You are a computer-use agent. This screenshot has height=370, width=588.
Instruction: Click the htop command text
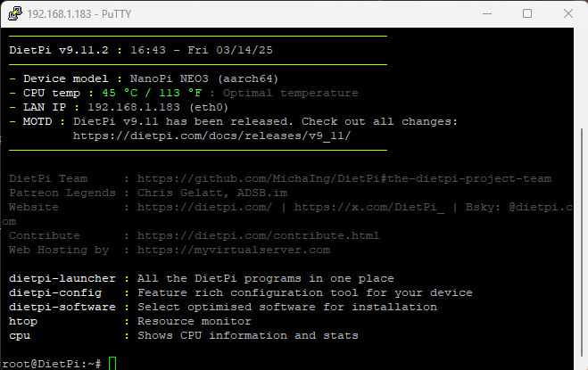pos(23,321)
